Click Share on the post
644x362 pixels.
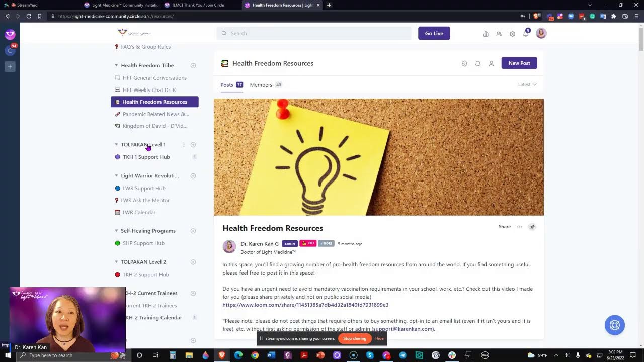(x=505, y=227)
